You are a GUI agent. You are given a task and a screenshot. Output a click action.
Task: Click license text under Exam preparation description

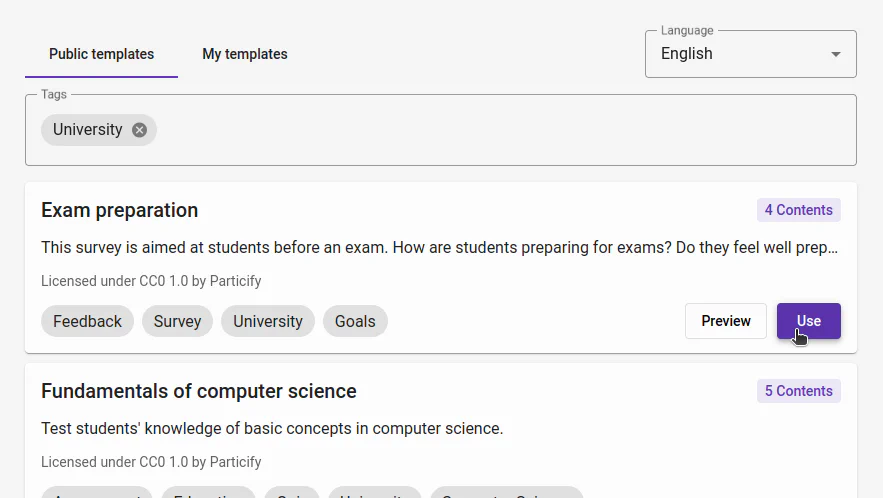[x=151, y=281]
